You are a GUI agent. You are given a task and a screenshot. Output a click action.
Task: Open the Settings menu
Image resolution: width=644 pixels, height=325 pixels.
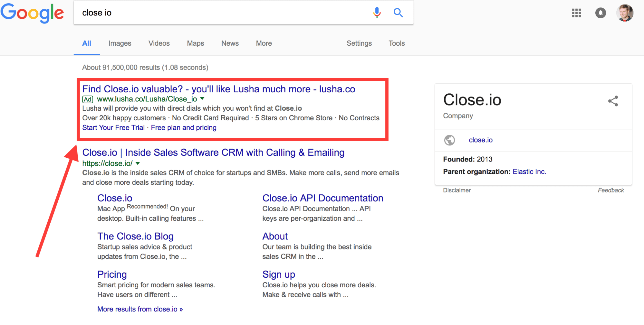coord(359,43)
